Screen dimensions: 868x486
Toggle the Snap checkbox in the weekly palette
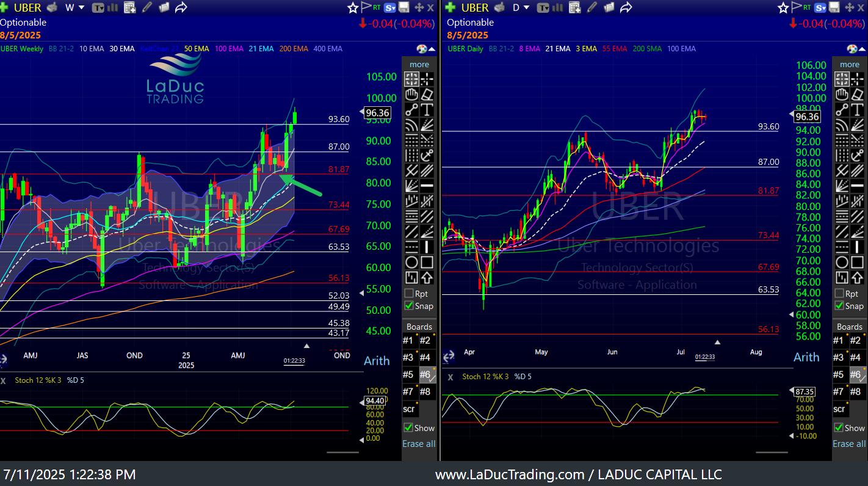[409, 305]
